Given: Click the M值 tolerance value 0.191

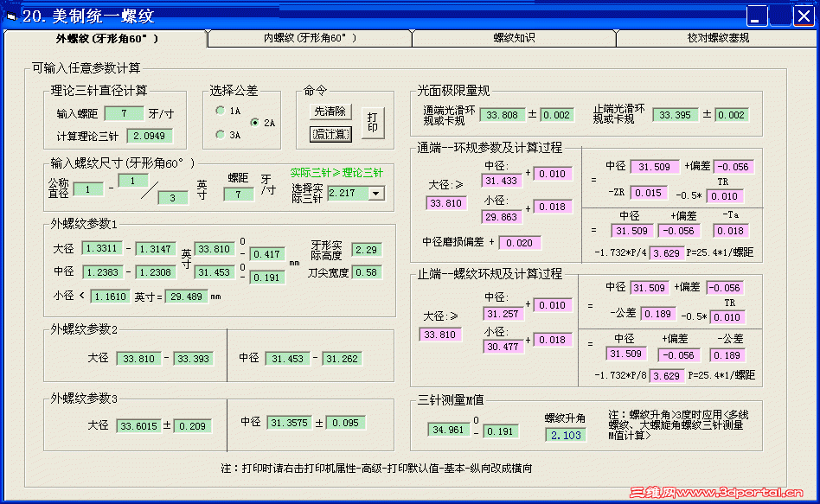Looking at the screenshot, I should [x=501, y=431].
